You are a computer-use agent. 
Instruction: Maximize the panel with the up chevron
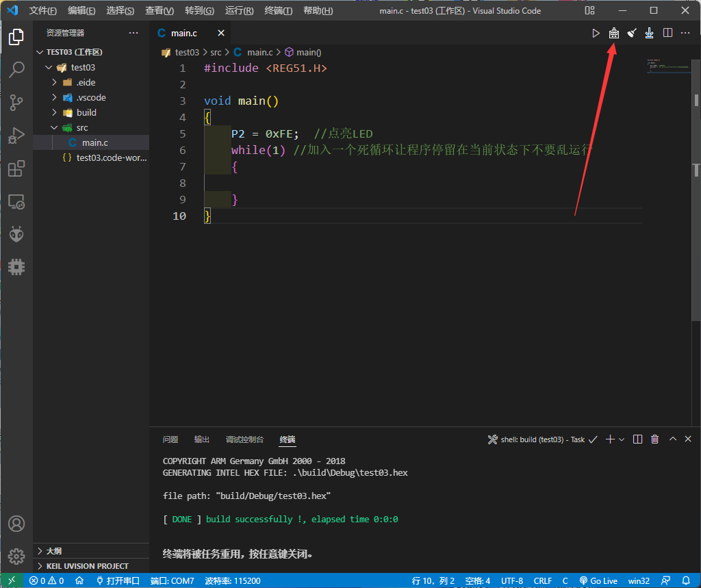tap(672, 439)
